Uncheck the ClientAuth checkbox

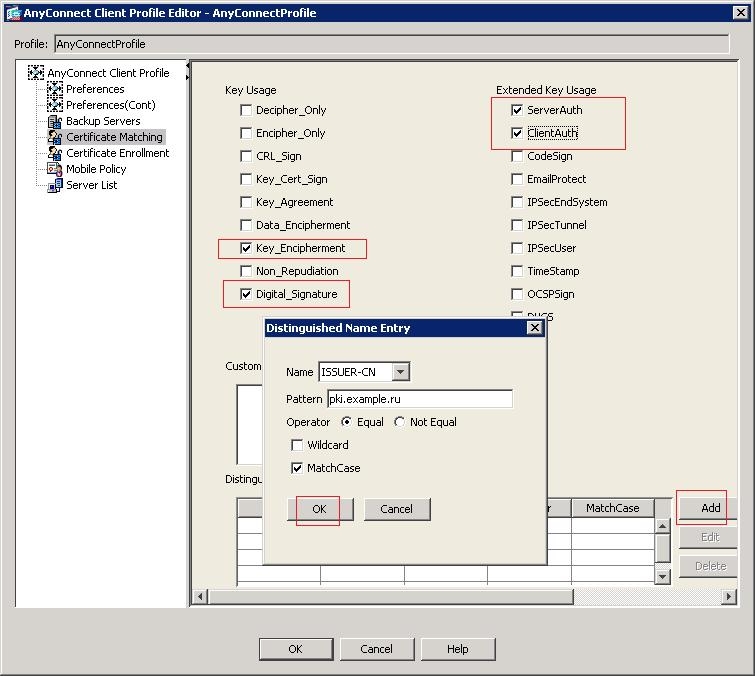tap(517, 133)
